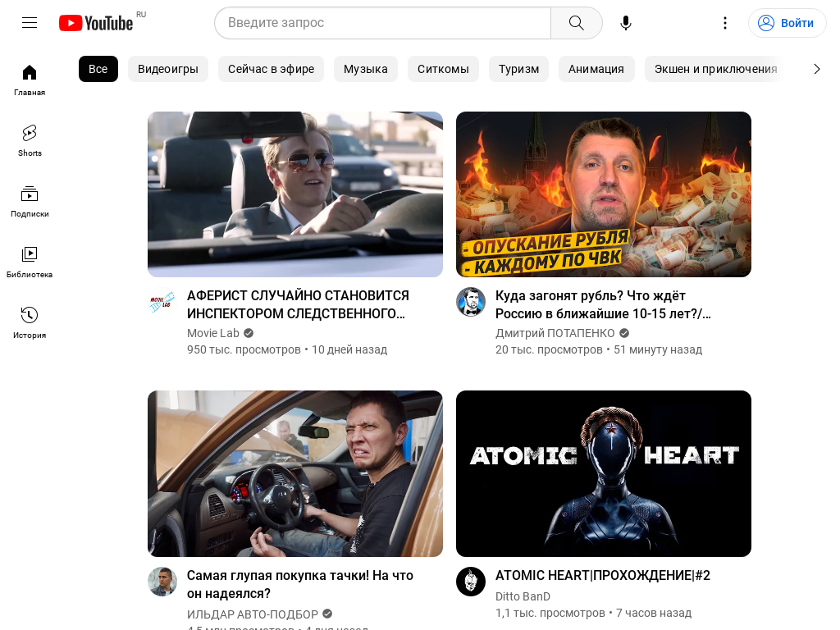Screen dimensions: 840x630
Task: Visit Дмитрий ПОТАПЕНКО channel name
Action: click(555, 333)
